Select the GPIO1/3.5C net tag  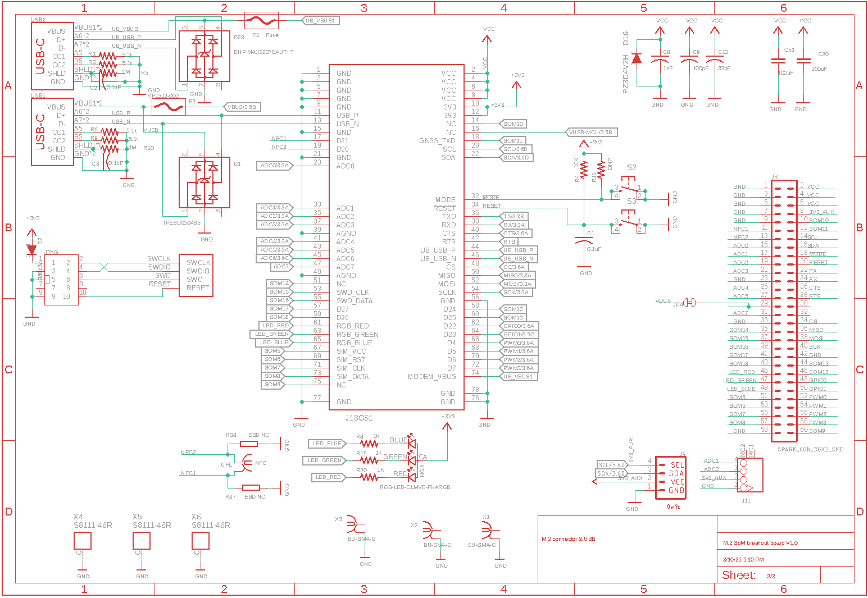tap(519, 334)
